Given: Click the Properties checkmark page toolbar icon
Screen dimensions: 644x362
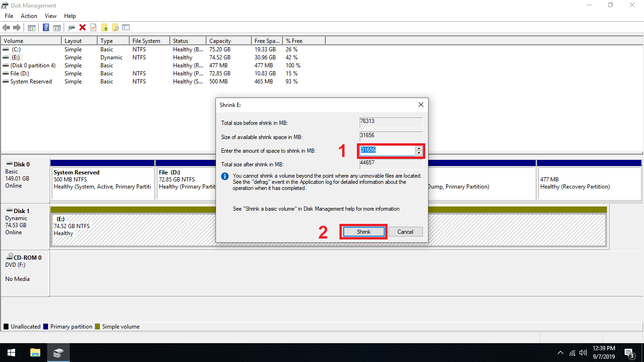Looking at the screenshot, I should 93,27.
